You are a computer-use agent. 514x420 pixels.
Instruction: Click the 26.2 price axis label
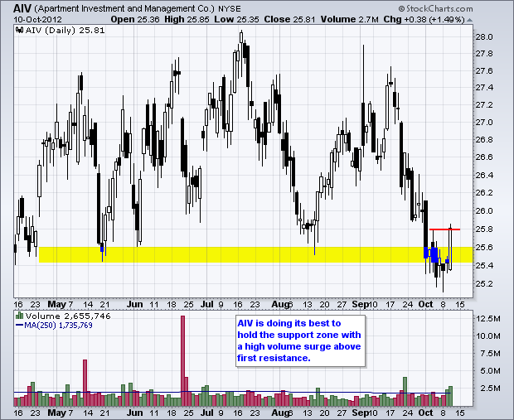484,192
